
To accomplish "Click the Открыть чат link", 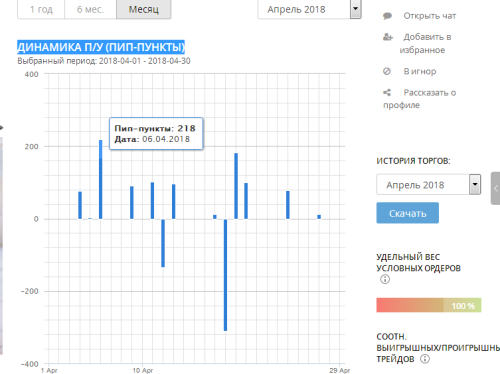I will [x=430, y=16].
